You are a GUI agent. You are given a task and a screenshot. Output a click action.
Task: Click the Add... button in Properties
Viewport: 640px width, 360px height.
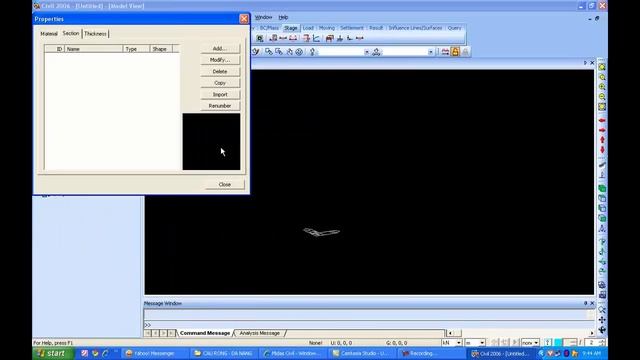click(x=220, y=48)
